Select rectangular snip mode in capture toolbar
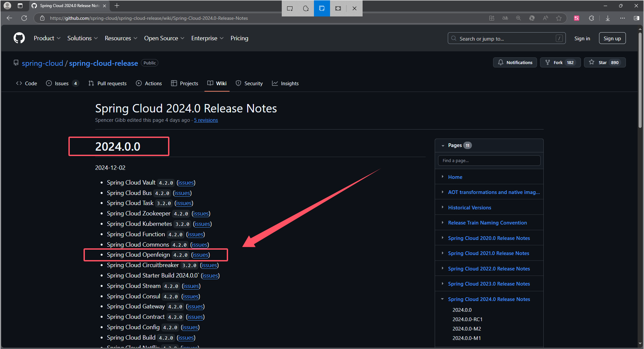644x349 pixels. pos(289,8)
